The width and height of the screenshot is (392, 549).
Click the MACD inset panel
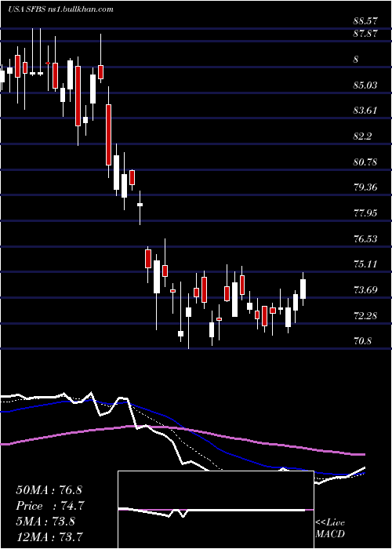pyautogui.click(x=216, y=510)
